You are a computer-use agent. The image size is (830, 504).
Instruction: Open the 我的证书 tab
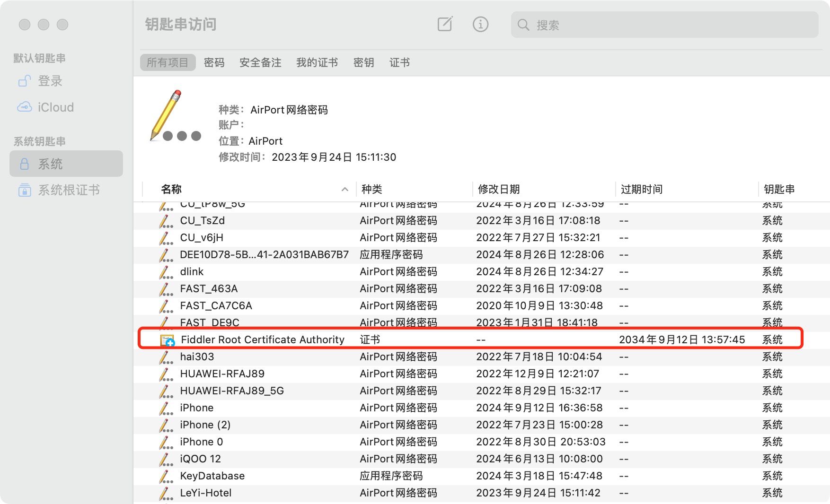317,62
